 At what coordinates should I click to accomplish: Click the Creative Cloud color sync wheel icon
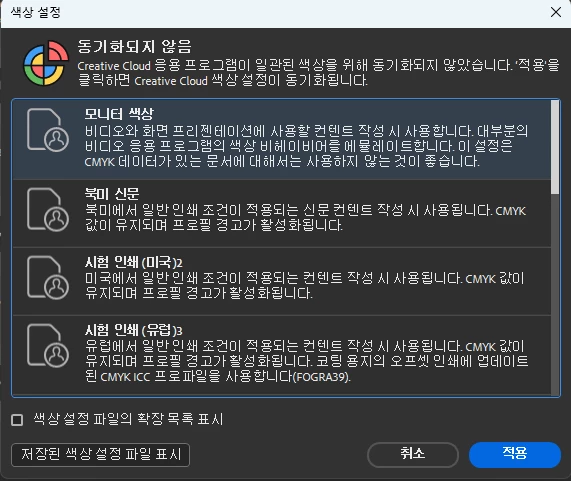point(46,63)
